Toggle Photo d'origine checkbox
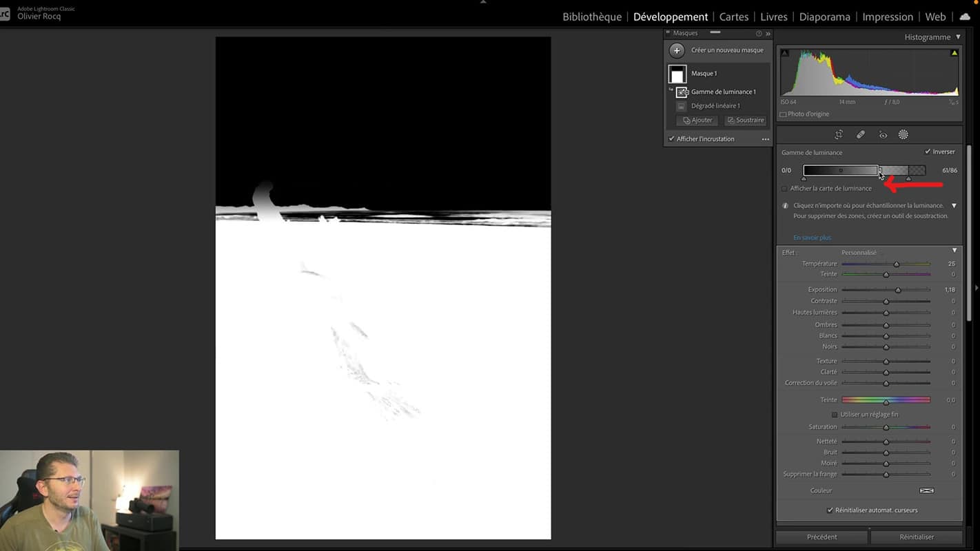The image size is (980, 551). tap(783, 114)
